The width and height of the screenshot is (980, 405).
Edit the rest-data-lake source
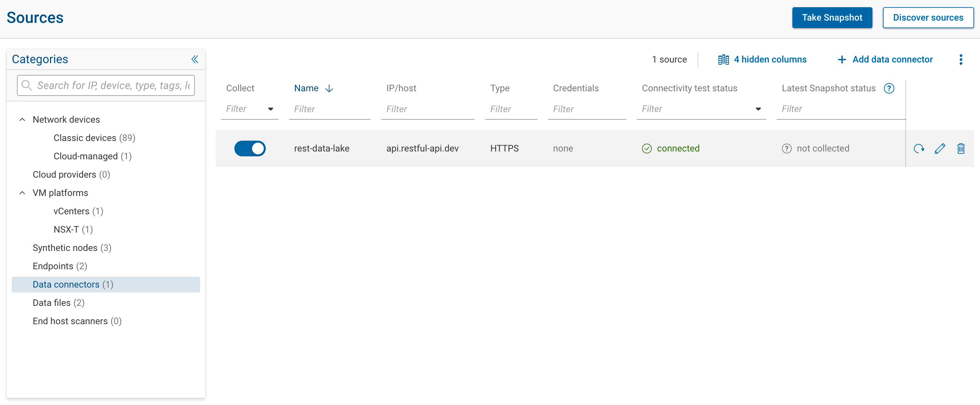(940, 149)
